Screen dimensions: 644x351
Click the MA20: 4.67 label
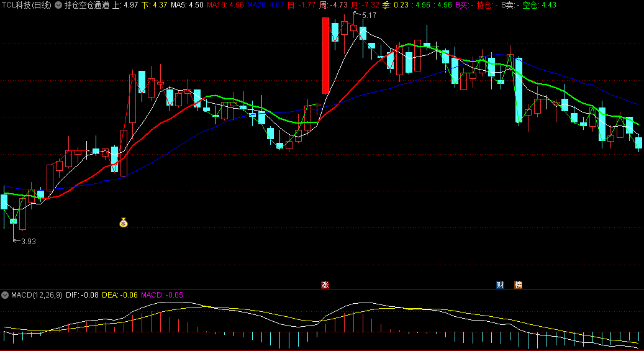[x=265, y=5]
